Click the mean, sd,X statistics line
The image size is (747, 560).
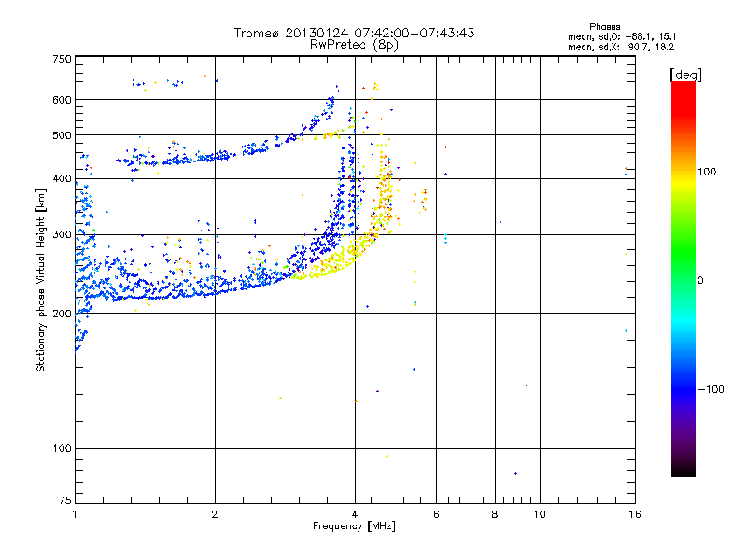coord(621,46)
